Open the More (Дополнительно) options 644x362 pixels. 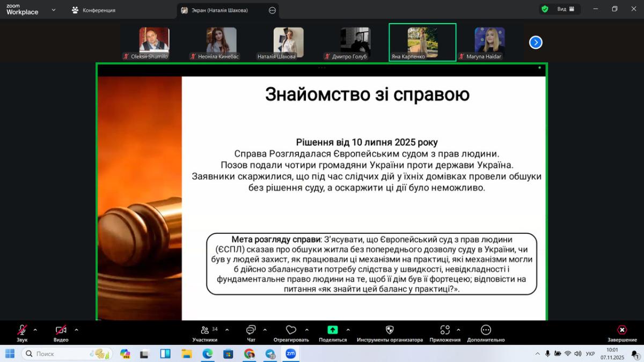coord(486,330)
